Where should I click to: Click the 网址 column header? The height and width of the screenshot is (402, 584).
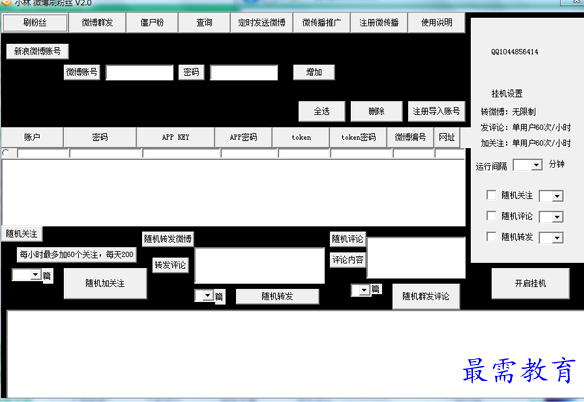coord(447,137)
